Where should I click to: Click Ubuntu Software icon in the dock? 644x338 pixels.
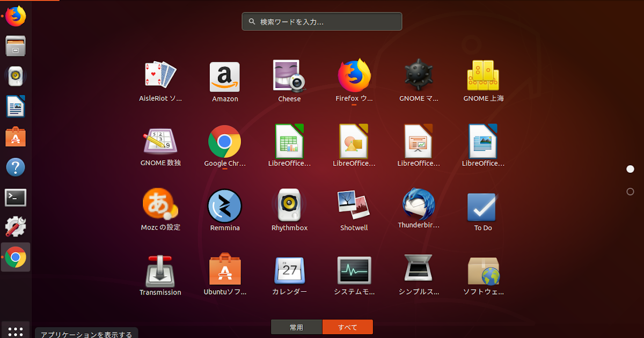pyautogui.click(x=16, y=137)
